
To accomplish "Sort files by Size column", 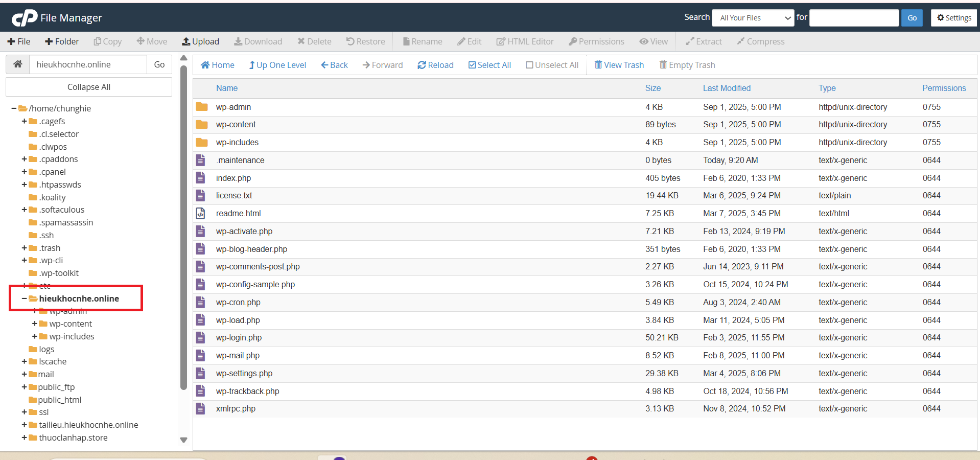I will (x=652, y=88).
